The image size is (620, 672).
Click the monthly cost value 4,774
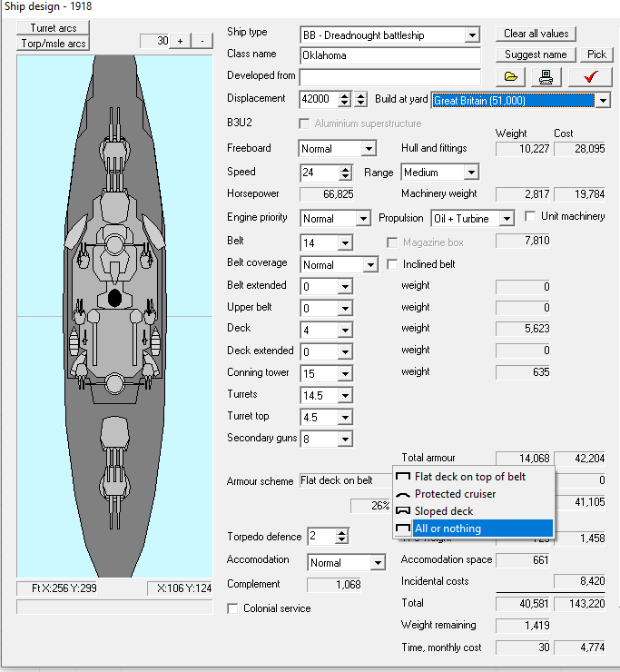coord(580,647)
